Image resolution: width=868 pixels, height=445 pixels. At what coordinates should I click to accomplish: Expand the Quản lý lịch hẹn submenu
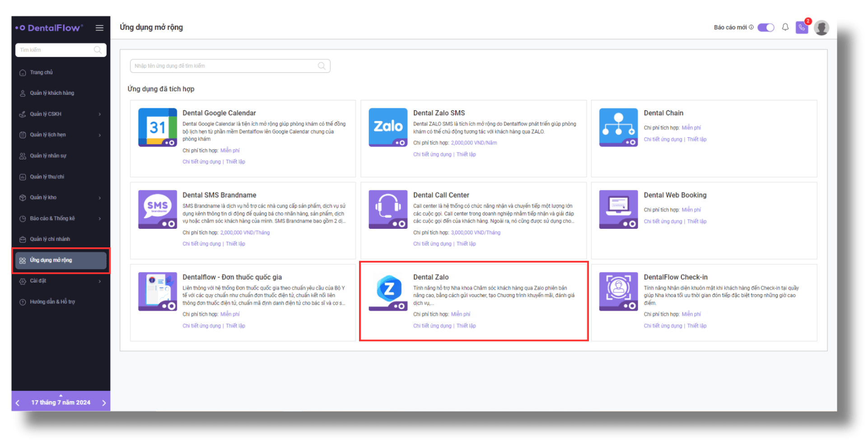tap(100, 135)
